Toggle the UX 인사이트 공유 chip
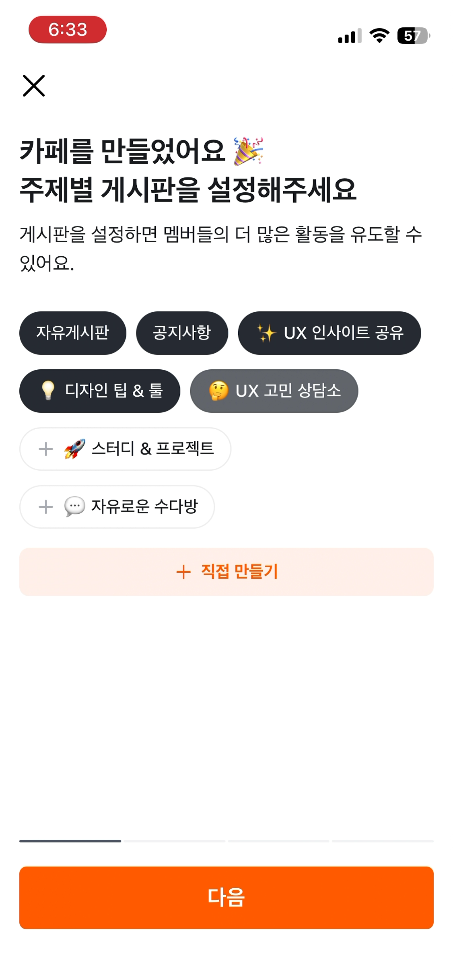 tap(329, 333)
